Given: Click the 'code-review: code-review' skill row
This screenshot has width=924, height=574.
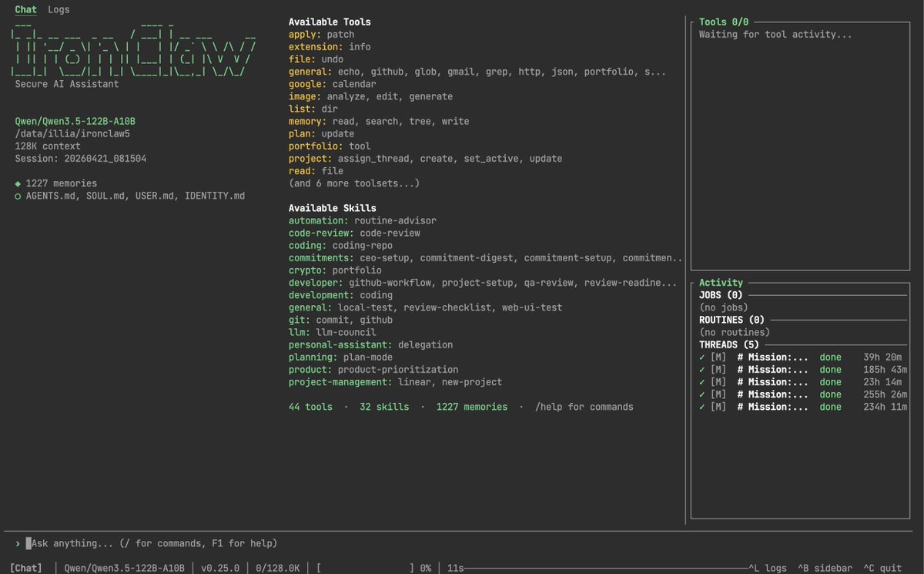Looking at the screenshot, I should point(354,233).
